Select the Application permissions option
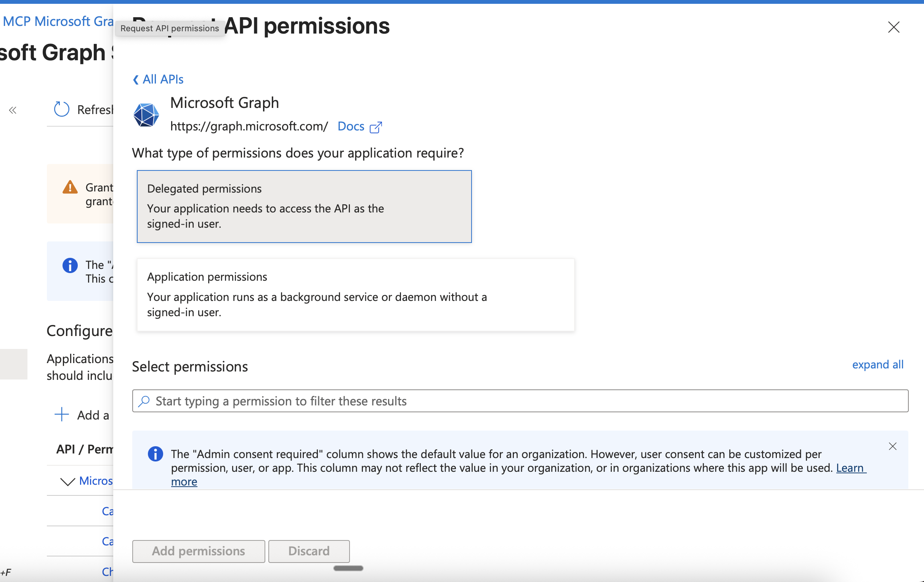This screenshot has height=582, width=924. pyautogui.click(x=355, y=295)
